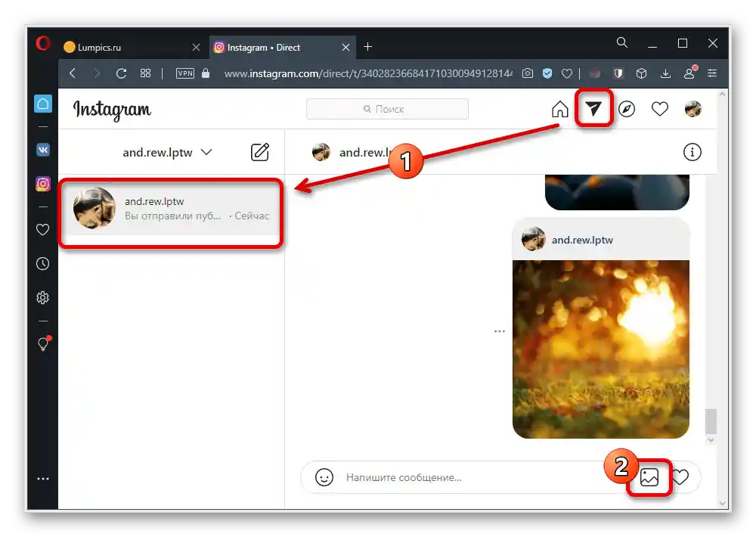The width and height of the screenshot is (756, 537).
Task: Expand the and.rew.lptw username dropdown
Action: pos(207,151)
